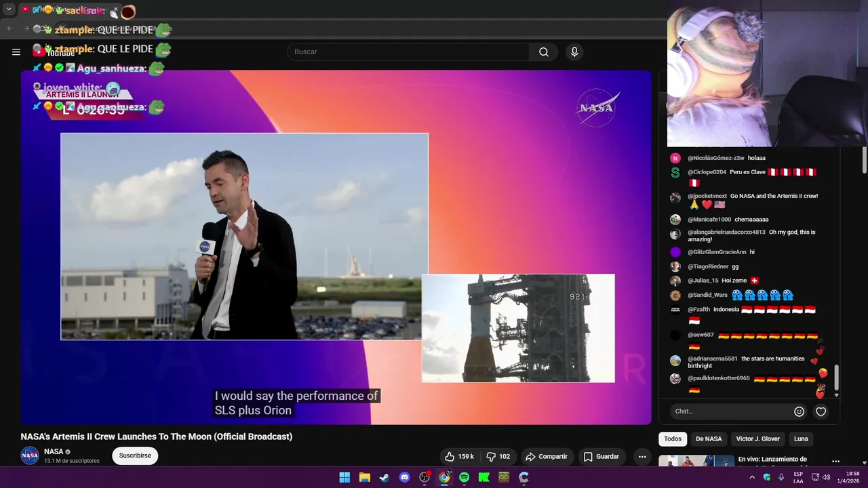The height and width of the screenshot is (488, 868).
Task: Select the Todos filter chip
Action: click(x=673, y=439)
